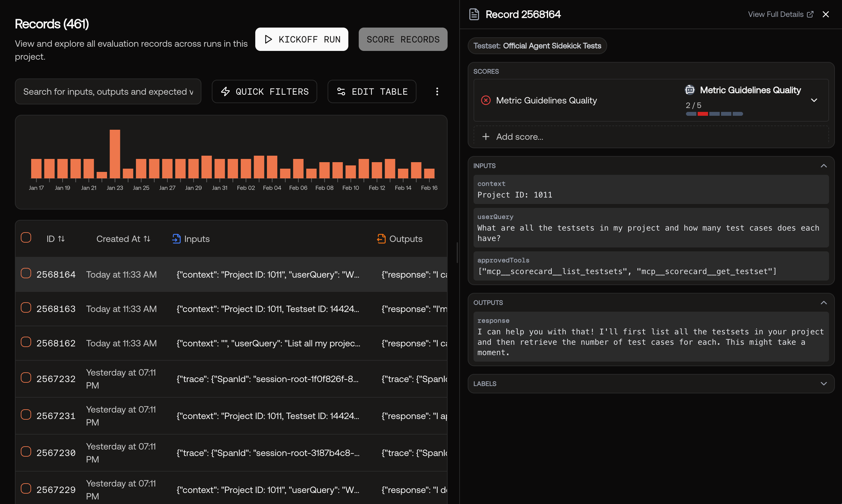Open record ID 2567231

[x=56, y=416]
